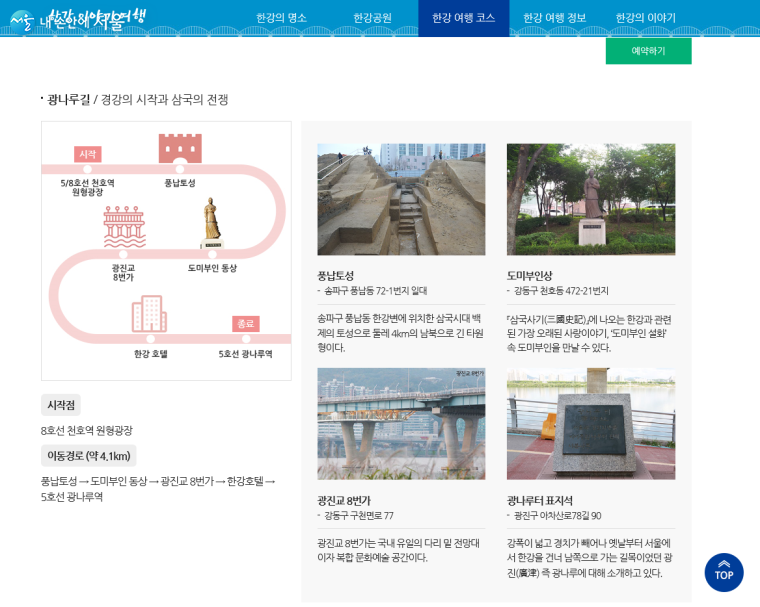
Task: Open the 한강공원 menu
Action: click(x=372, y=18)
